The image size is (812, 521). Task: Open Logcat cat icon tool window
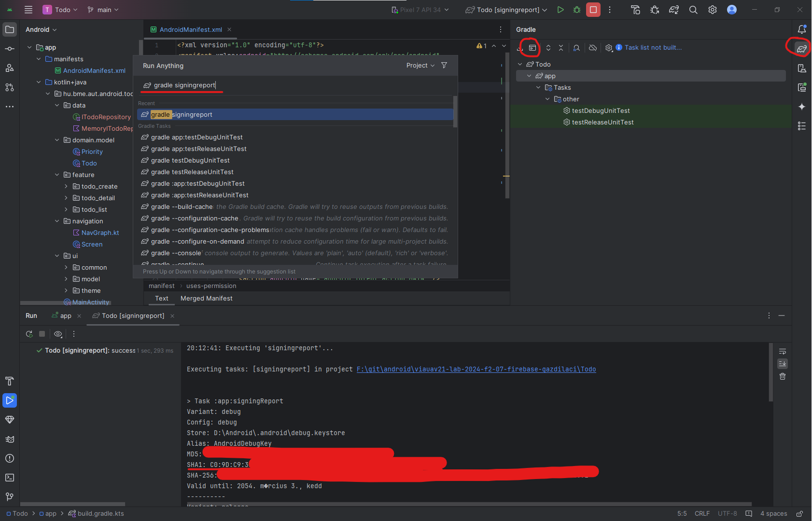pos(10,439)
